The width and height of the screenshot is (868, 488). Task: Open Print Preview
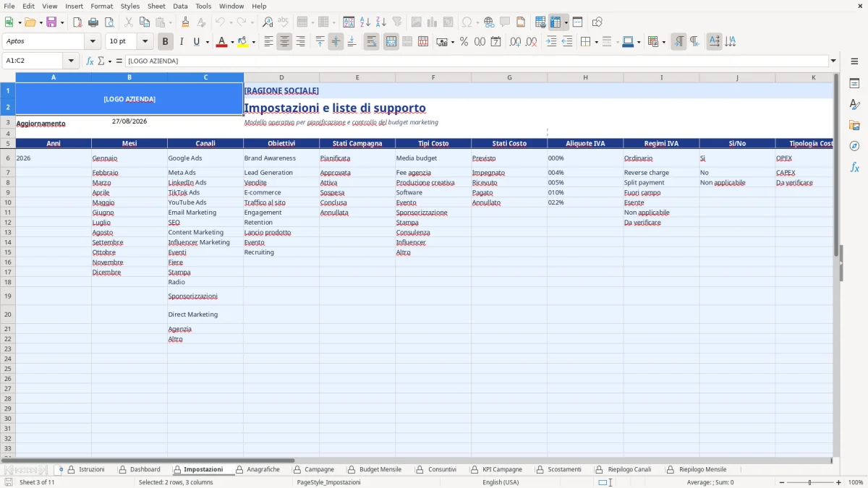point(109,22)
